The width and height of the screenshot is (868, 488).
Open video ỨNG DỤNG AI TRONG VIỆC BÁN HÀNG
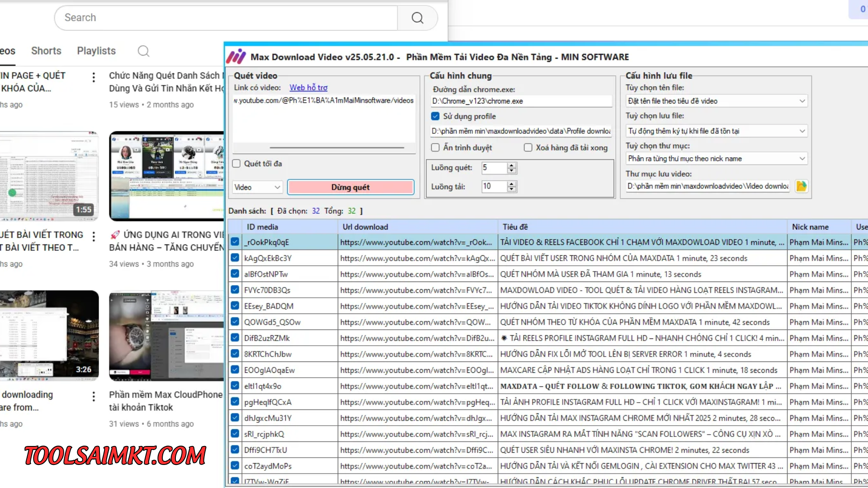pos(166,241)
